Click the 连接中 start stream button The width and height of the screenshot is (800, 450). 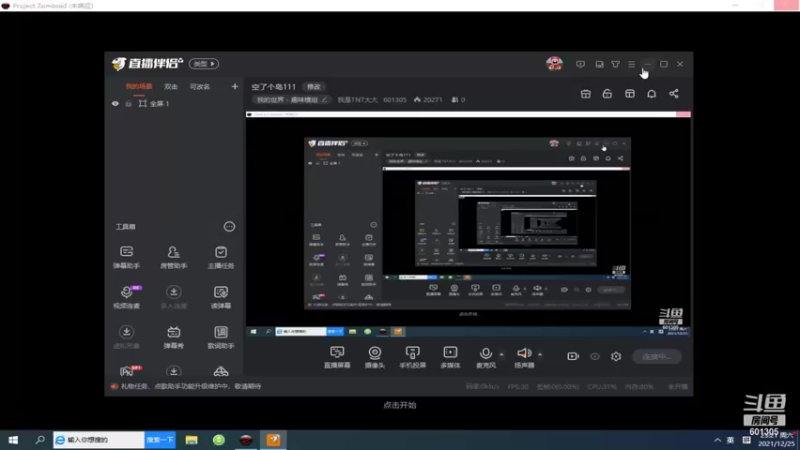click(x=657, y=357)
